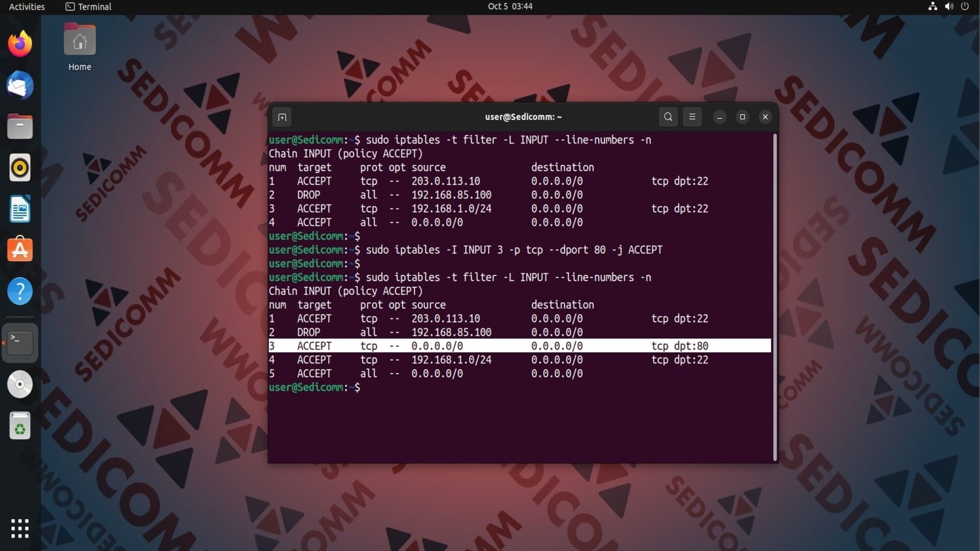Open the Terminal app menu in top bar
980x551 pixels.
point(89,7)
